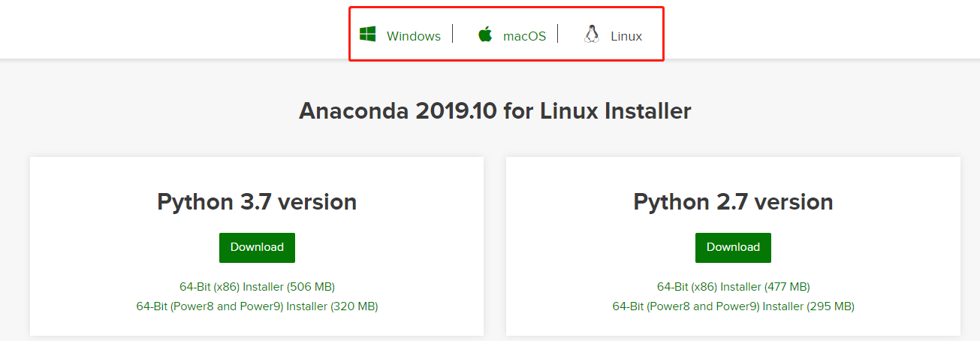Download the Python 3.7 version
The height and width of the screenshot is (341, 980).
pos(257,247)
